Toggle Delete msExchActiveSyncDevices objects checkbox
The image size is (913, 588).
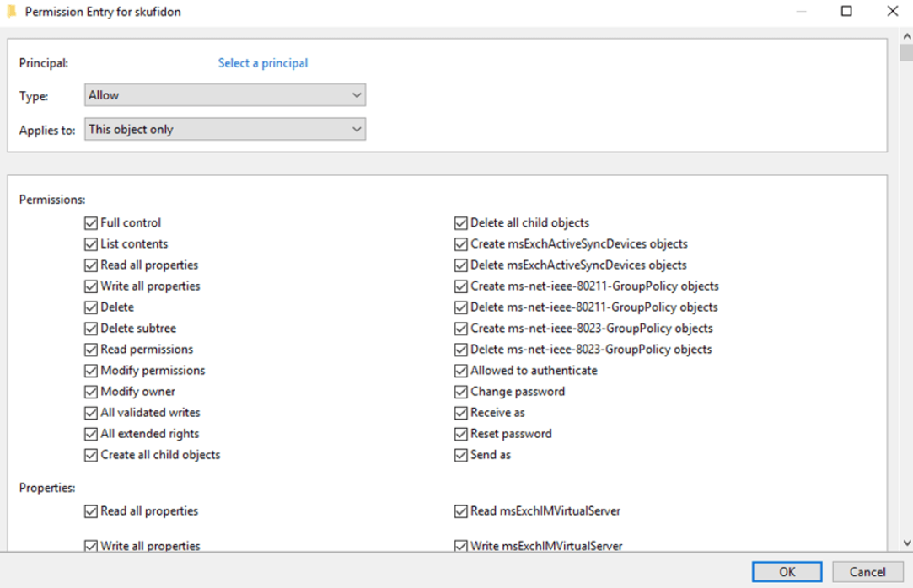[460, 265]
